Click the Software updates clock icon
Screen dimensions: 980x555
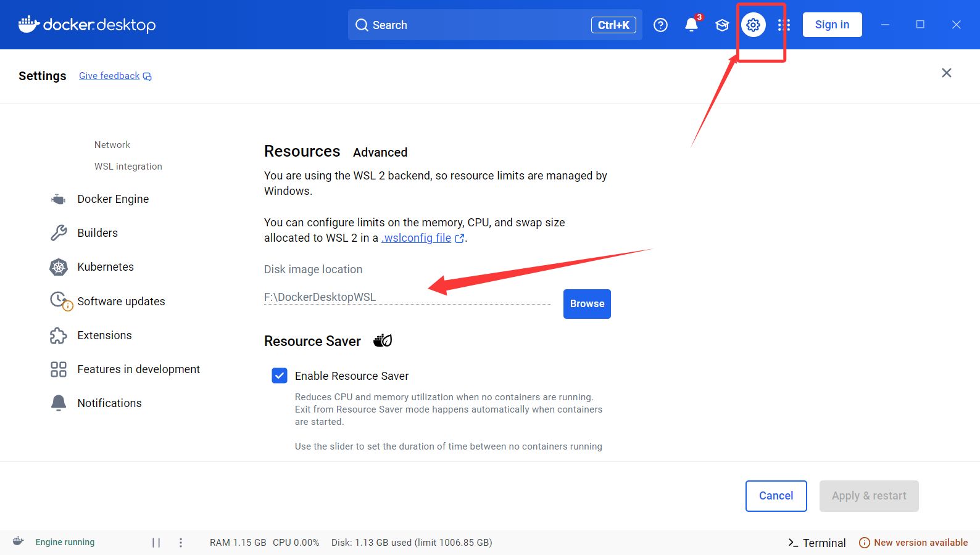60,301
